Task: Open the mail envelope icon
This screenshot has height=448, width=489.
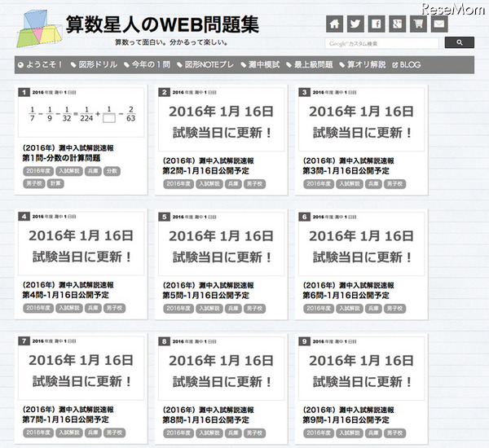Action: (x=439, y=24)
